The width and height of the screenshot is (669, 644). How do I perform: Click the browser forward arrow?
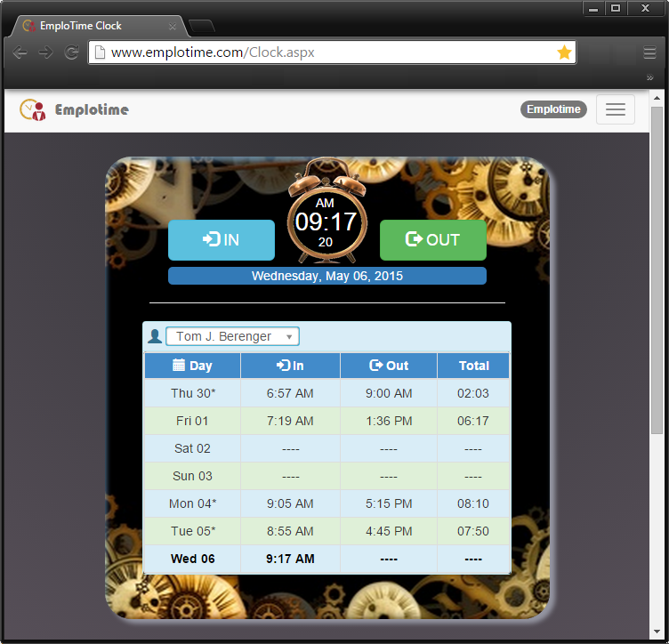(x=45, y=52)
